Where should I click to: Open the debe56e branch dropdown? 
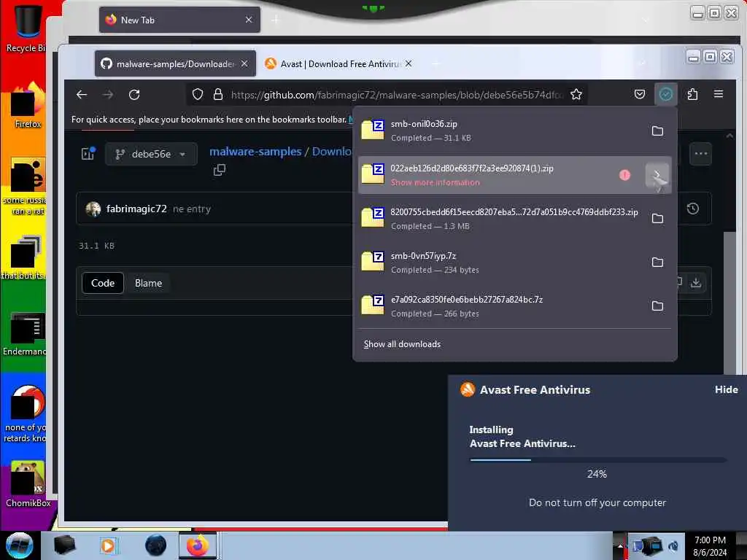(x=151, y=154)
